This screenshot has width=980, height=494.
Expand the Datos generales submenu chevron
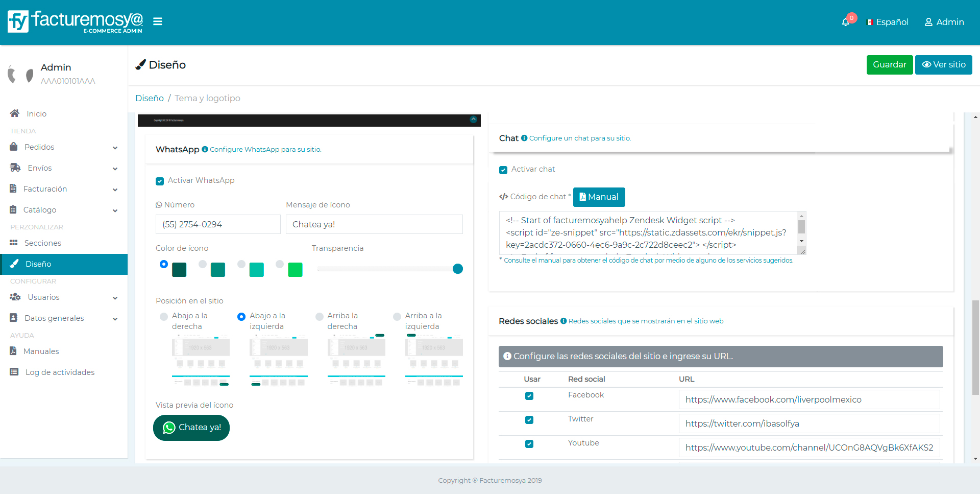tap(115, 319)
